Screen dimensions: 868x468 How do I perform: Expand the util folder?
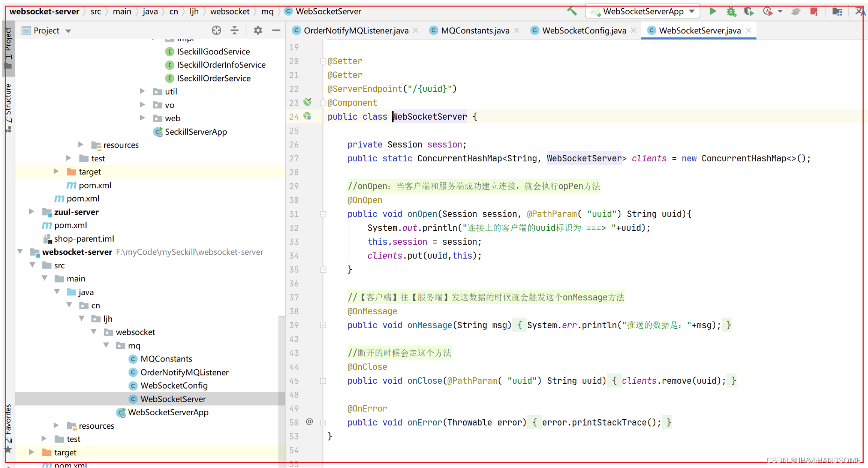click(143, 91)
